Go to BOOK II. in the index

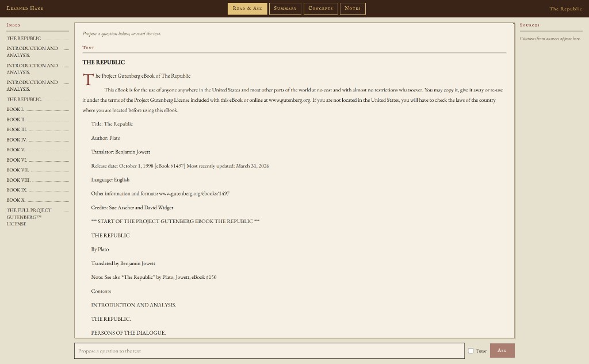point(37,120)
